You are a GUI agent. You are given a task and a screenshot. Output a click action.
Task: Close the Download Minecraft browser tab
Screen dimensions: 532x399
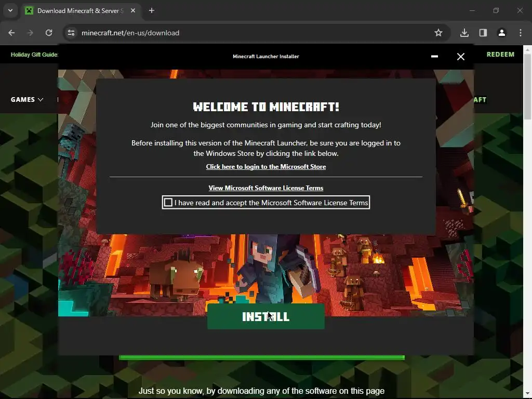point(133,11)
